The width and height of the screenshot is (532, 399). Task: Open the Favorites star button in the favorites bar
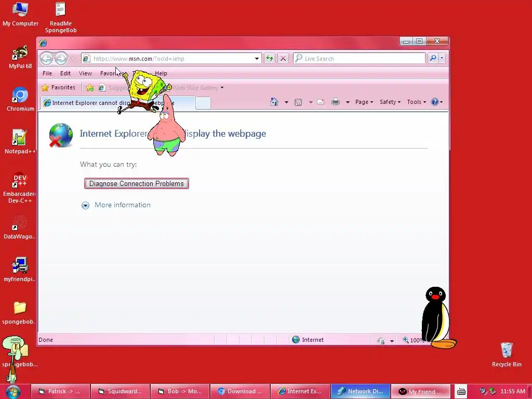58,87
